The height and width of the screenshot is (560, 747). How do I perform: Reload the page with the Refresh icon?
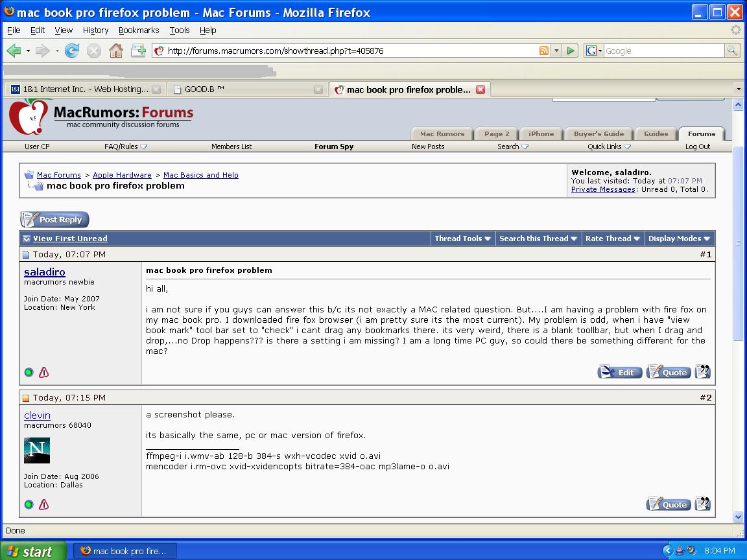(72, 51)
